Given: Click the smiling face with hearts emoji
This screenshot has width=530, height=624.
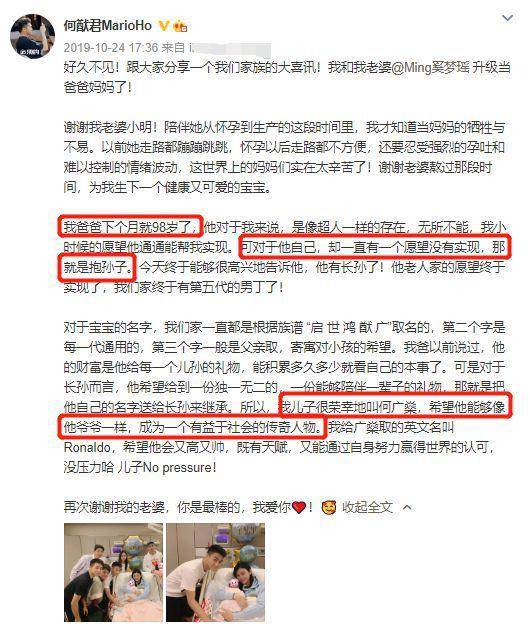Looking at the screenshot, I should tap(329, 507).
